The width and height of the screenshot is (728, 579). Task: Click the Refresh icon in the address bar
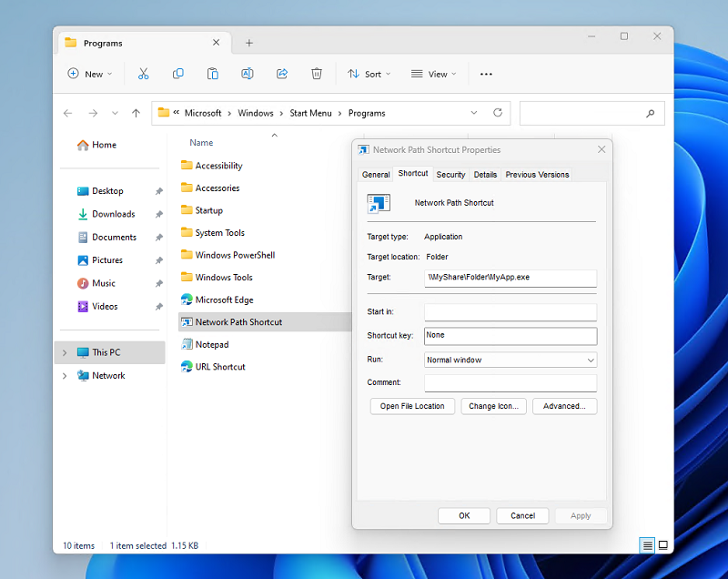[x=498, y=113]
